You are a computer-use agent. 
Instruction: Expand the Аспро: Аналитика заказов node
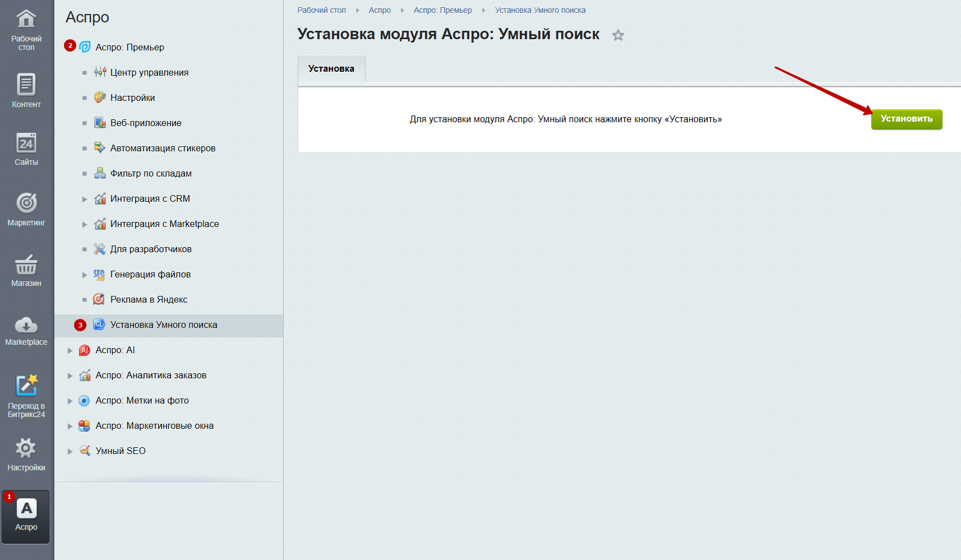pos(70,376)
